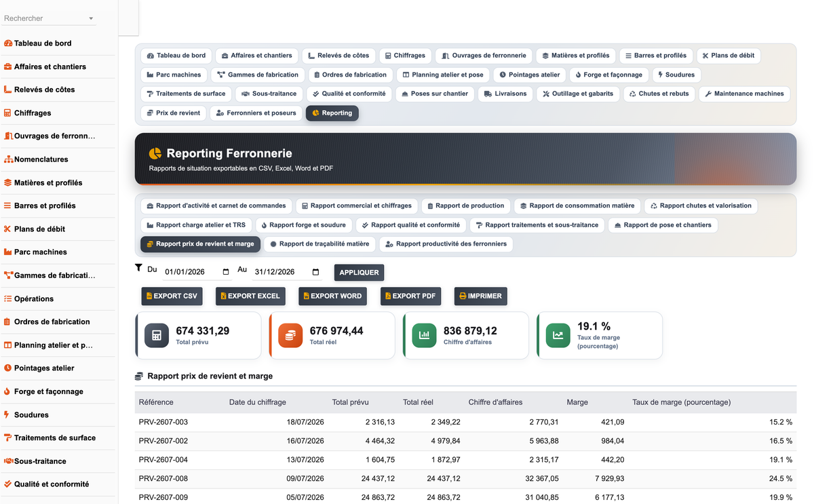The image size is (814, 504).
Task: Click the Rechercher search field
Action: click(49, 18)
